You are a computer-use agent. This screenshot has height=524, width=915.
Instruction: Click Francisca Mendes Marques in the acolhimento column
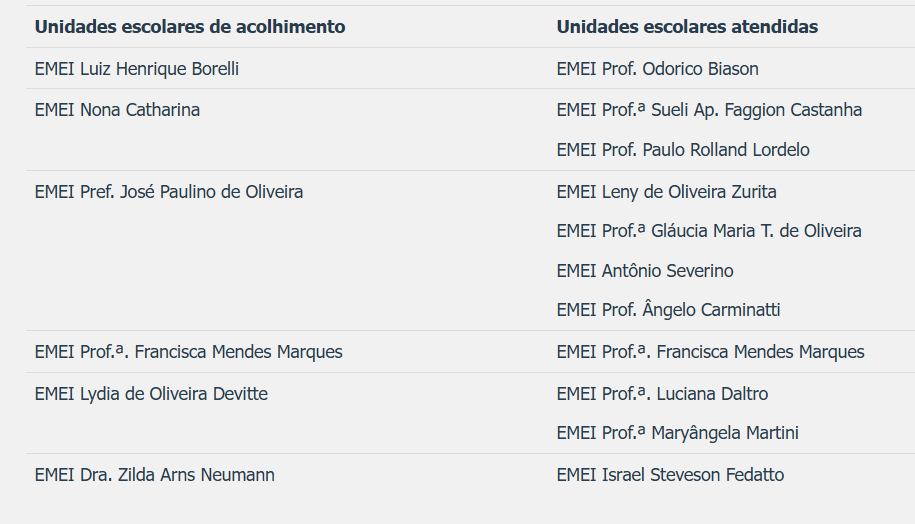pyautogui.click(x=188, y=352)
